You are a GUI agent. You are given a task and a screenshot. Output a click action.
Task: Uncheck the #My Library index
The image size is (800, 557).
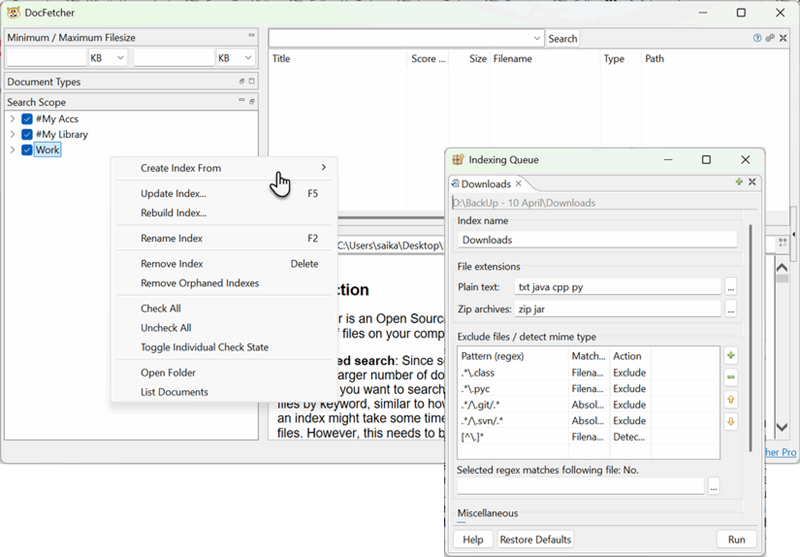[27, 134]
